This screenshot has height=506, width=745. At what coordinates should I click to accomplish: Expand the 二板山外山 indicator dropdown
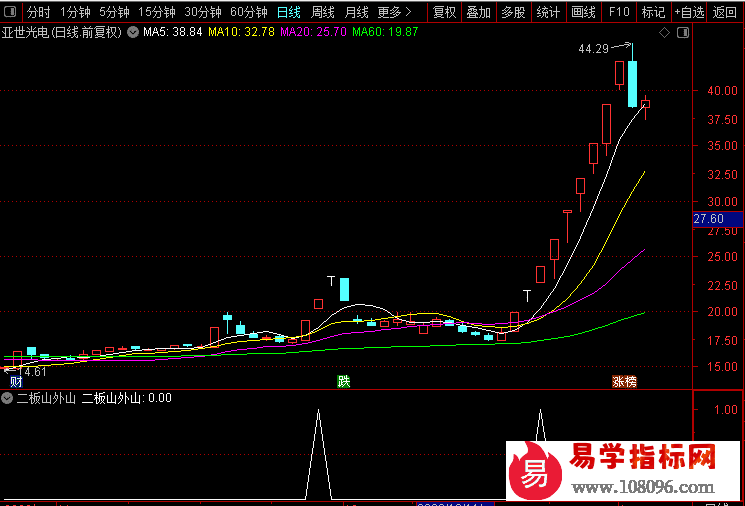click(x=8, y=398)
